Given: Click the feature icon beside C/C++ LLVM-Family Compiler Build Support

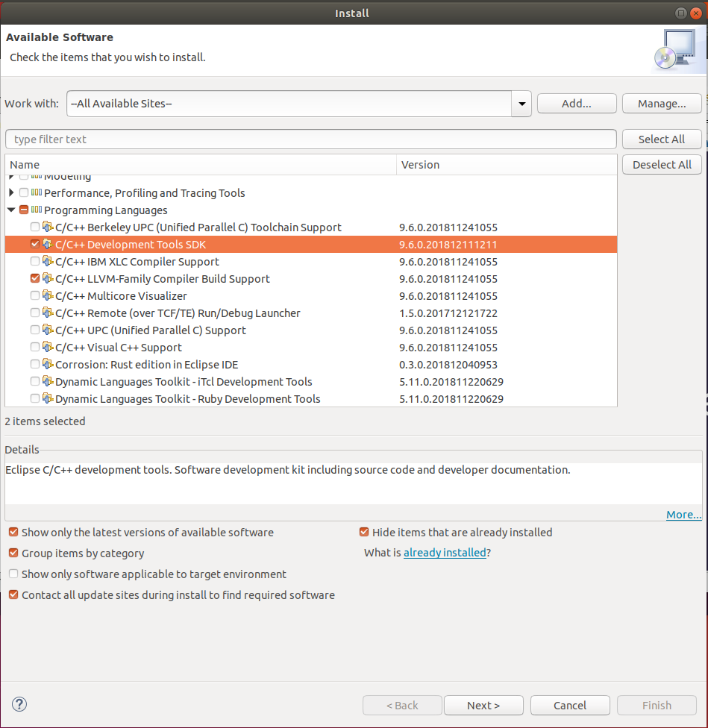Looking at the screenshot, I should click(47, 278).
